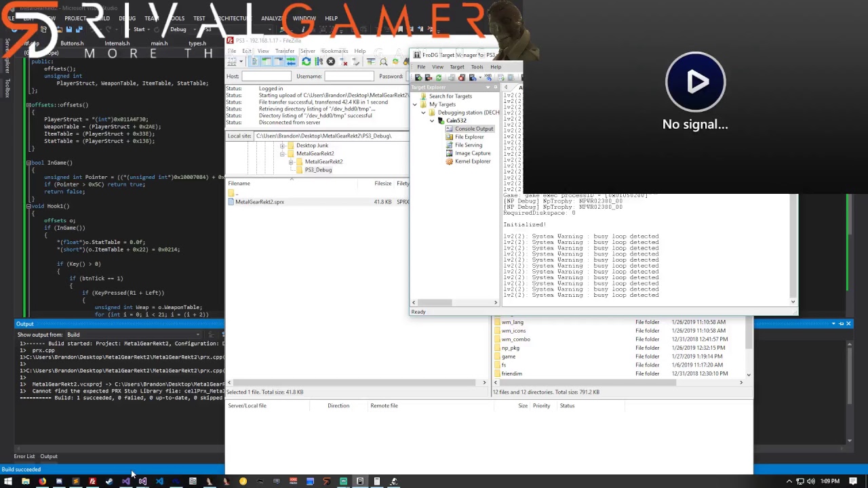Collapse the Cain532 target node
The width and height of the screenshot is (868, 488).
432,121
